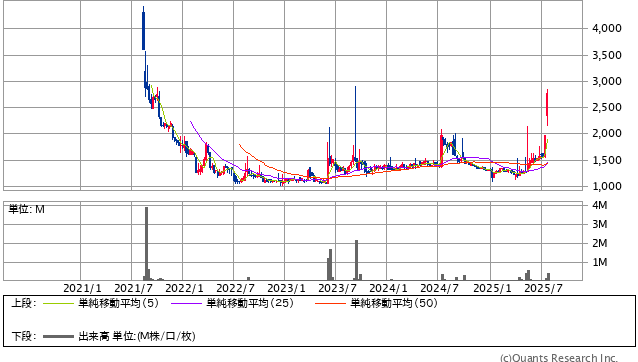Image resolution: width=638 pixels, height=362 pixels.
Task: Click the red 50-period moving average legend line
Action: pos(330,303)
